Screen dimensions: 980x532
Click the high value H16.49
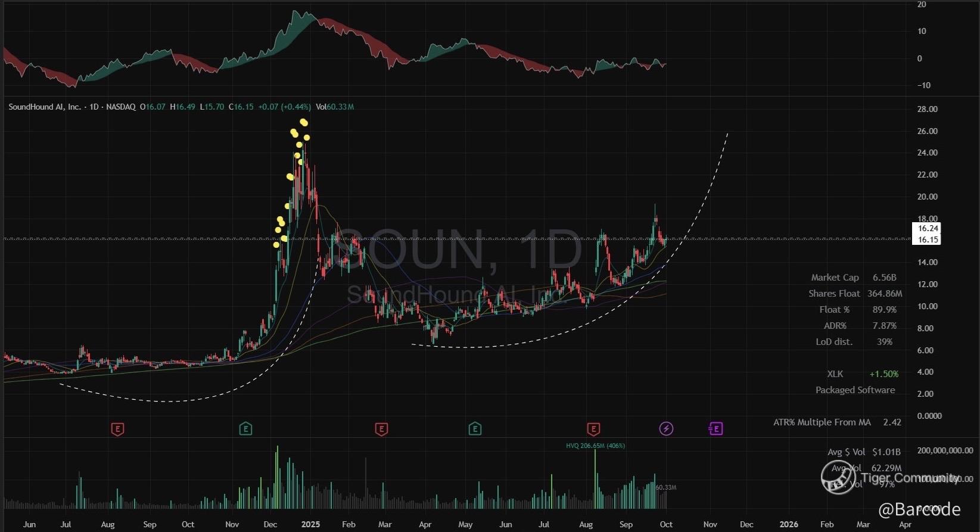[x=182, y=107]
